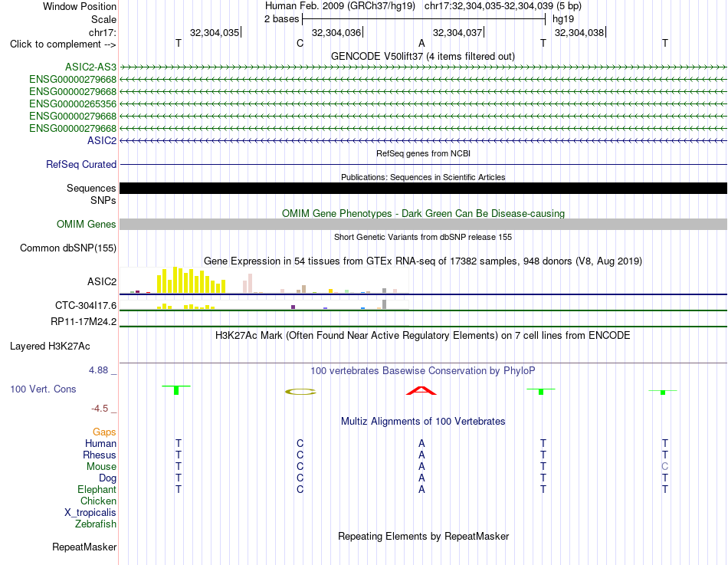
Task: Open the ASIC2 GTEx expression bar chart
Action: tap(264, 280)
